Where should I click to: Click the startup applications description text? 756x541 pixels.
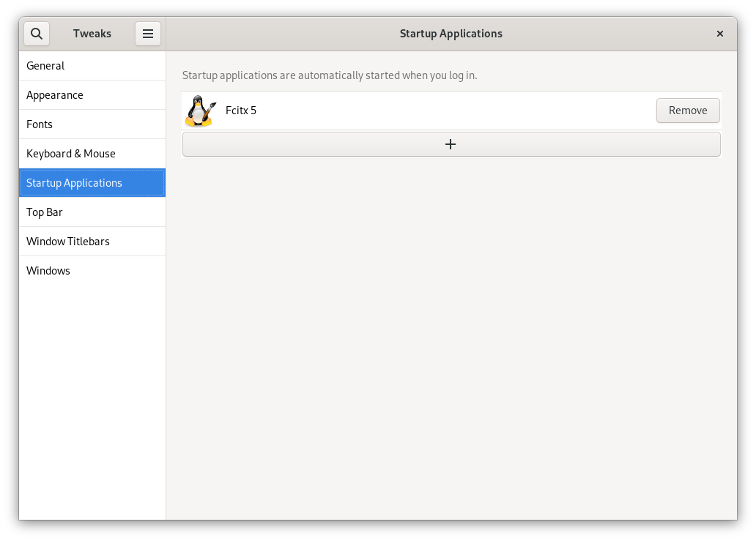click(x=330, y=75)
